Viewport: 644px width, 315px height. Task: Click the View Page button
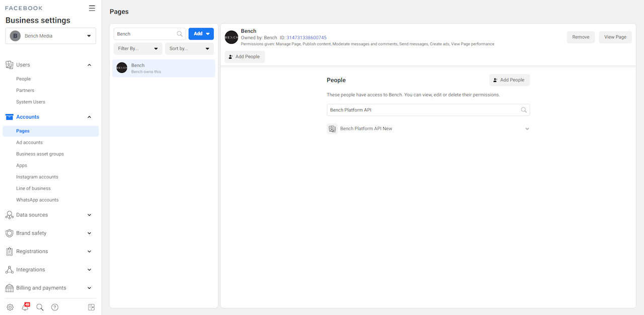point(615,37)
